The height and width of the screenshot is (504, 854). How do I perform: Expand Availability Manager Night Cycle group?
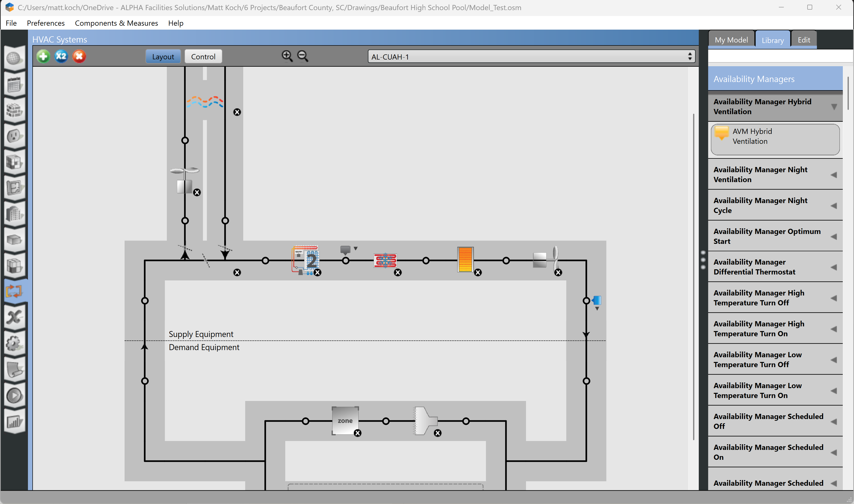pos(775,206)
